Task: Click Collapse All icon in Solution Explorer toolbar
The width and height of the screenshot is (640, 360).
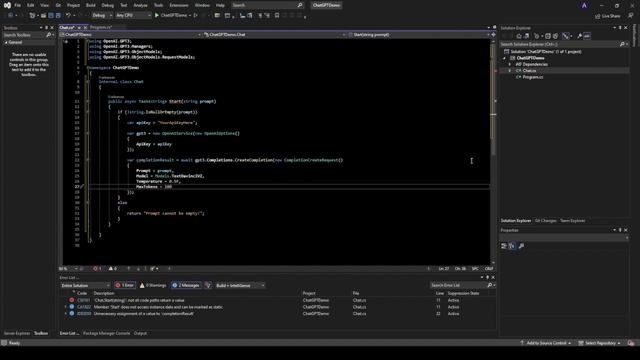Action: click(x=548, y=36)
